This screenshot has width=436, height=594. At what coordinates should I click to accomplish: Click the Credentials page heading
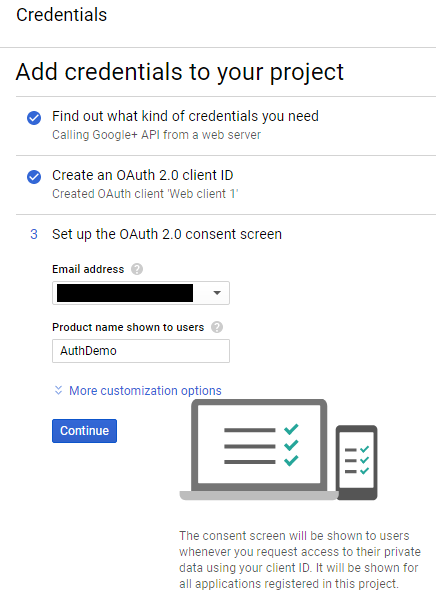61,15
